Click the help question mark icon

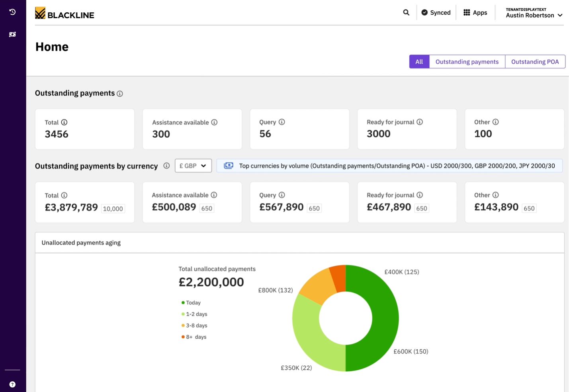point(12,384)
